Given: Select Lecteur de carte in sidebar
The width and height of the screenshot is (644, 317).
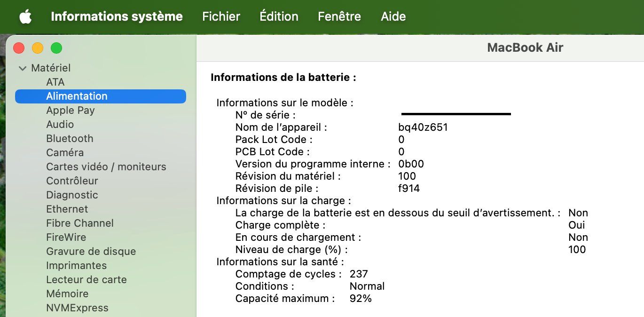Looking at the screenshot, I should click(x=86, y=280).
